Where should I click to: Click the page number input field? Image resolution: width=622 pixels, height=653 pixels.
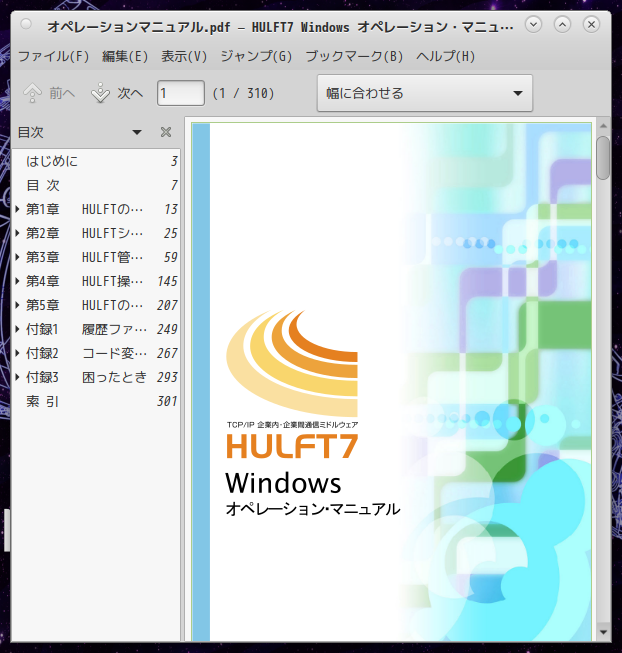[x=181, y=93]
